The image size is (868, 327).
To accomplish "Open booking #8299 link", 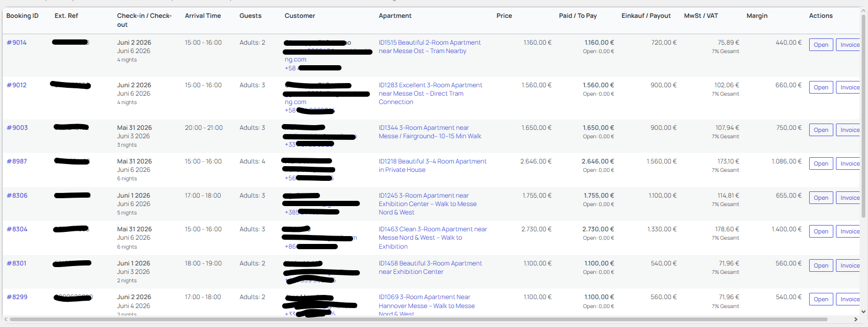I will (x=17, y=297).
